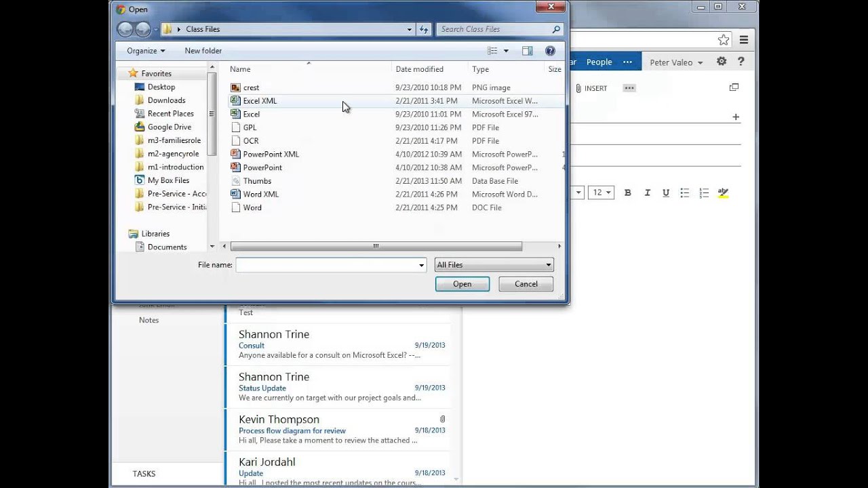This screenshot has height=488, width=868.
Task: Select the Excel XML file icon
Action: pos(235,100)
